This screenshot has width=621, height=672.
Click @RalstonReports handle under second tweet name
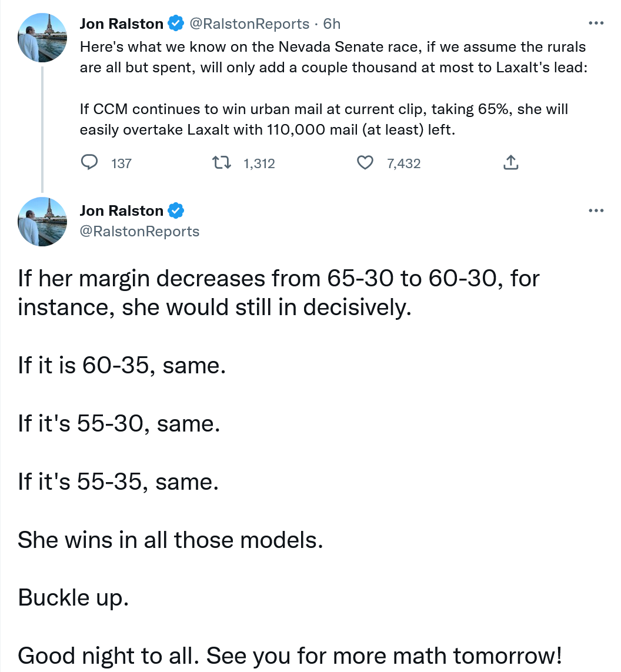click(140, 232)
